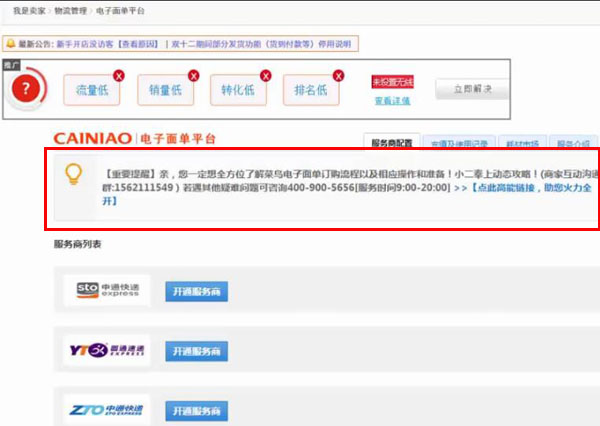Click the 电子面单平台 title text
The image size is (600, 426).
click(x=178, y=139)
